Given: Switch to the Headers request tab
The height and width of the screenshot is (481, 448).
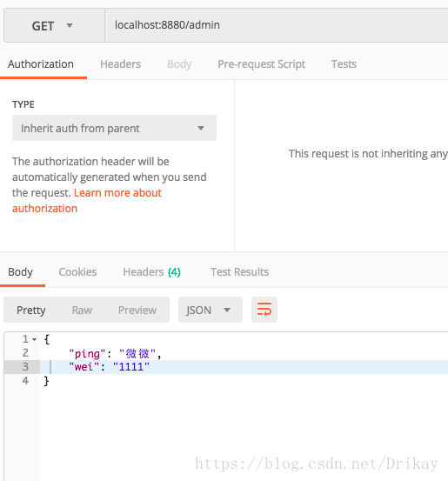Looking at the screenshot, I should coord(120,64).
